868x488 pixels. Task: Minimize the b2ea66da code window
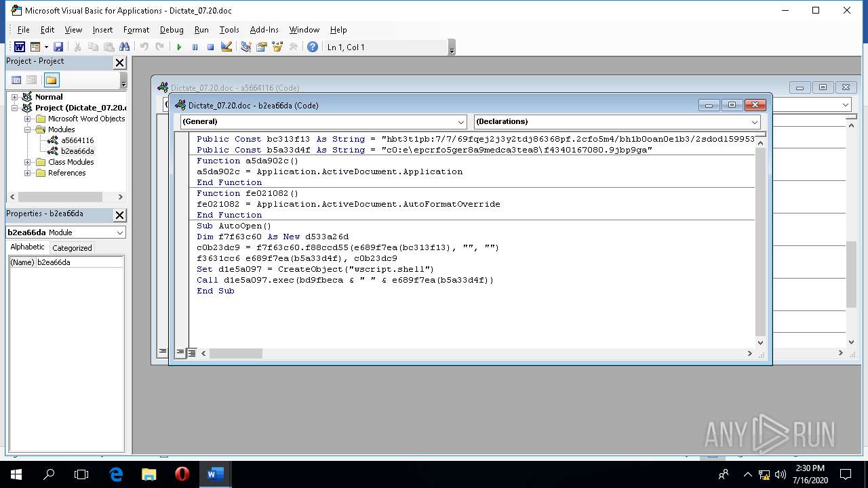pyautogui.click(x=709, y=105)
